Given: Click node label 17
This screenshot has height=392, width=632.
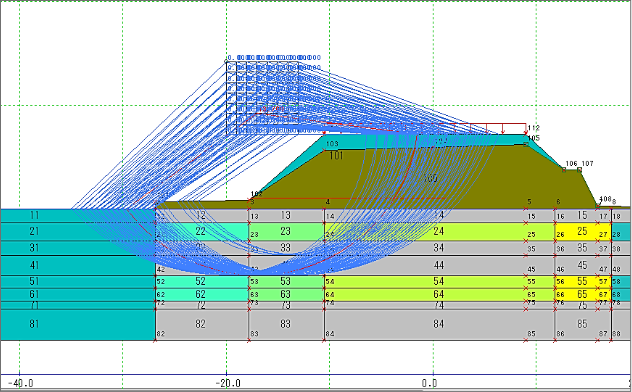Looking at the screenshot, I should click(x=603, y=217).
